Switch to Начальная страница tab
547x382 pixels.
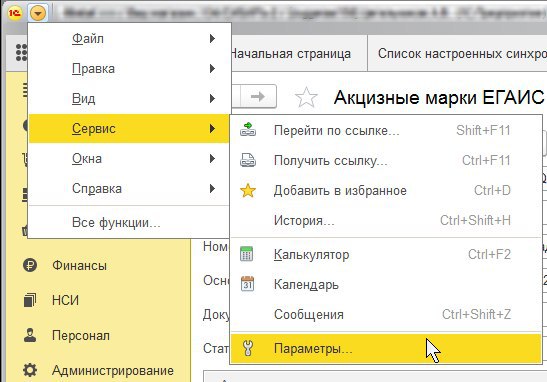pos(298,54)
